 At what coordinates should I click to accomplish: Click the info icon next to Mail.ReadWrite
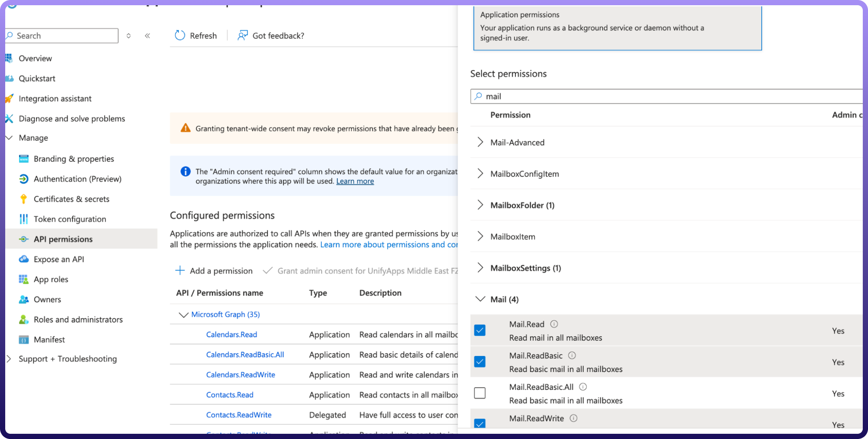pyautogui.click(x=574, y=418)
